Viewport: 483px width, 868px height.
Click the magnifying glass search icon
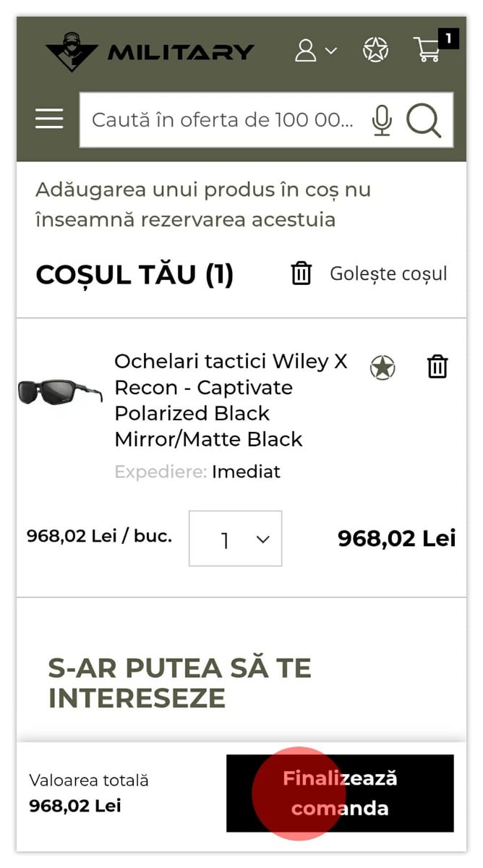coord(423,120)
